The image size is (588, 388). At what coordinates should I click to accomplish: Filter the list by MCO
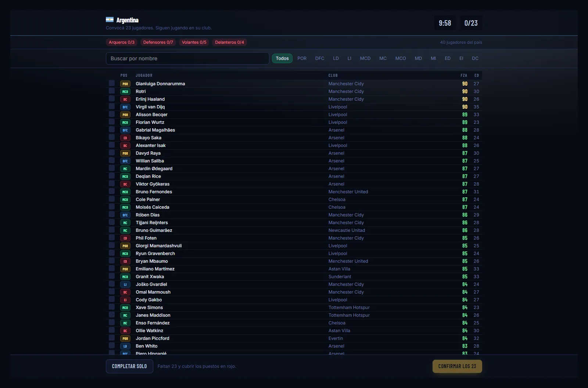point(401,58)
